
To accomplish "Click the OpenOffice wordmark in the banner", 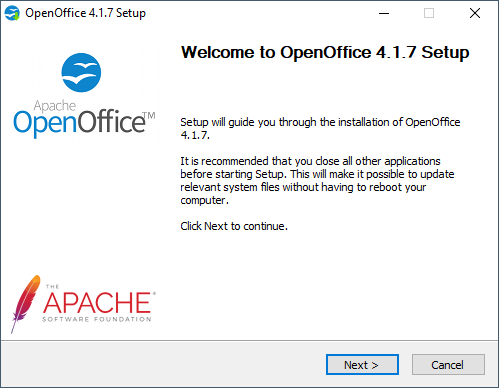I will (79, 122).
